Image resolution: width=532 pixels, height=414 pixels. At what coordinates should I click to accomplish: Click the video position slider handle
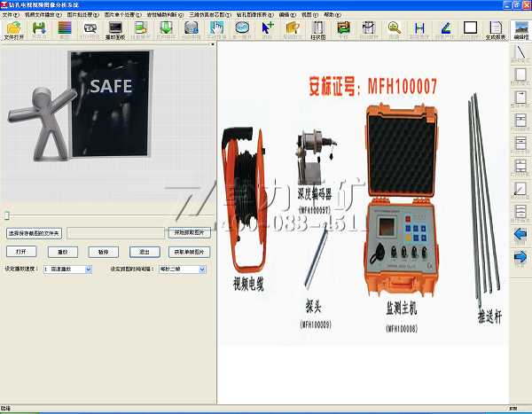coord(7,215)
